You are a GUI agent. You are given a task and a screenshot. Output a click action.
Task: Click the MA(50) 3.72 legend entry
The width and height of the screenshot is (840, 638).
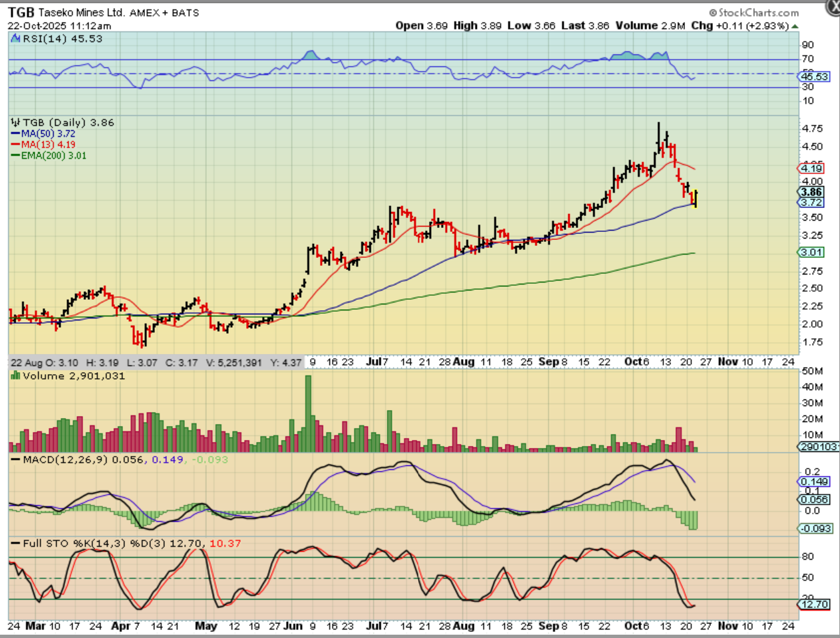point(44,134)
